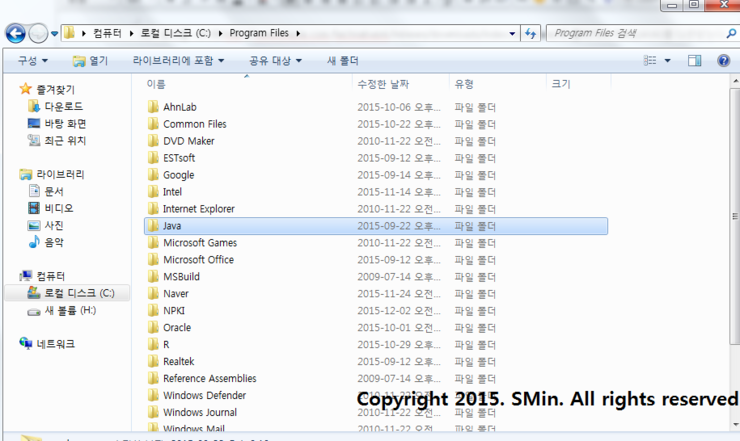
Task: Select the R folder icon
Action: 153,345
